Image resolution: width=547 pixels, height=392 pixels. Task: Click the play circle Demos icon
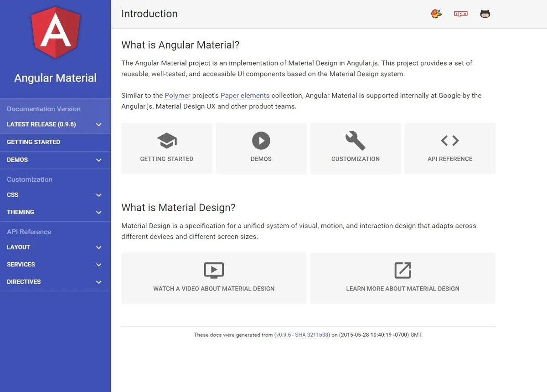[261, 141]
